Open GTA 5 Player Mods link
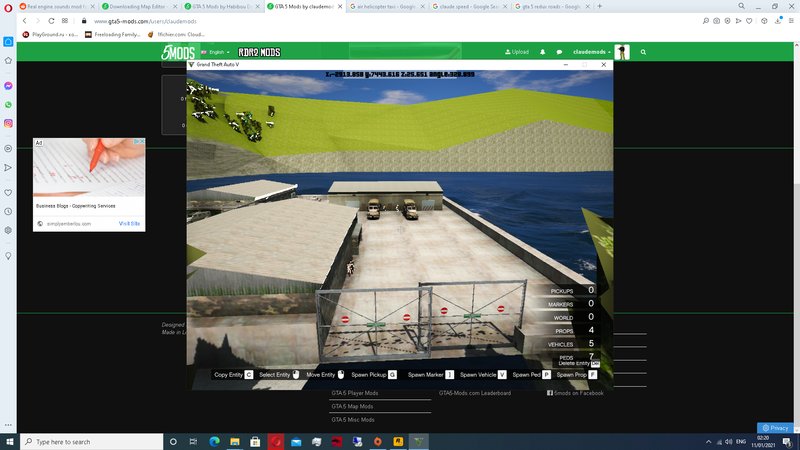This screenshot has height=450, width=800. [355, 393]
